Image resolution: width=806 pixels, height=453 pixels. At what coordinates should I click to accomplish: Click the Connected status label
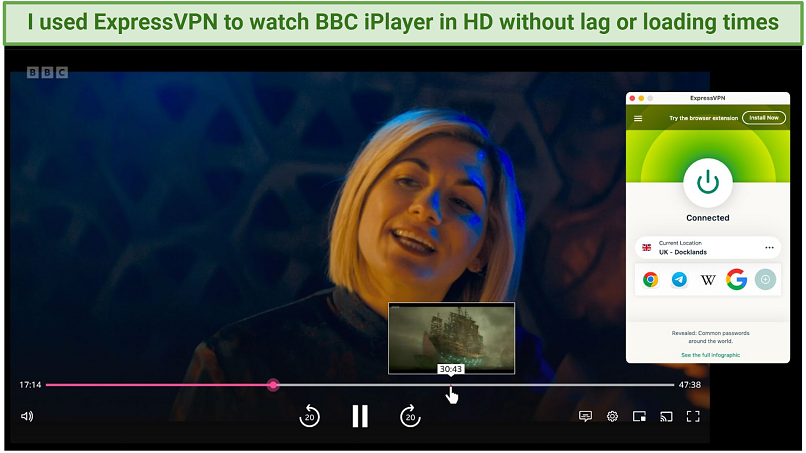click(x=708, y=218)
